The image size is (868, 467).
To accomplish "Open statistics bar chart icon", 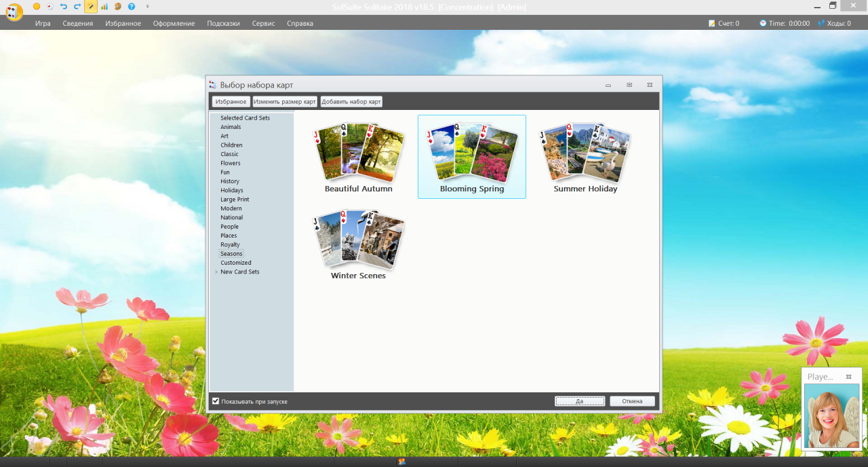I will pyautogui.click(x=104, y=6).
